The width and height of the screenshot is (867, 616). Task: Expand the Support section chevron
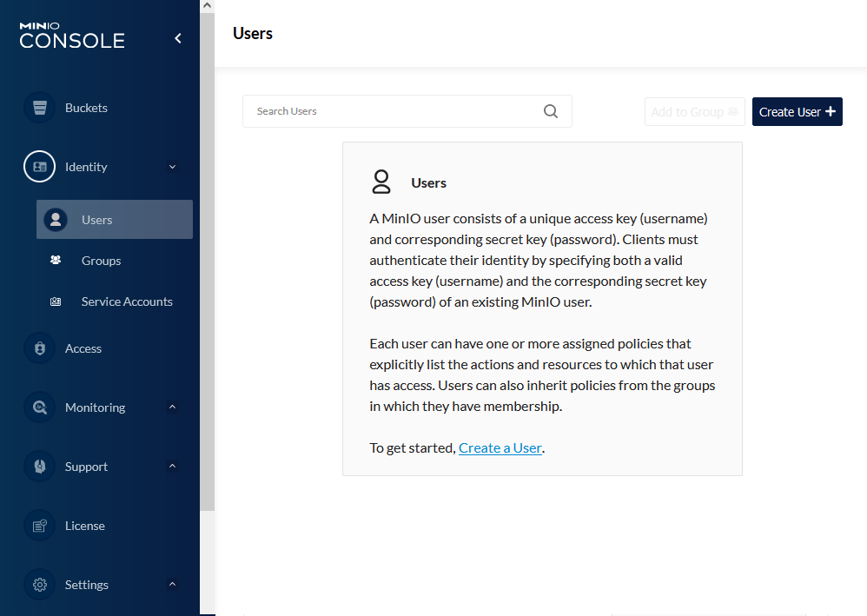pos(172,467)
